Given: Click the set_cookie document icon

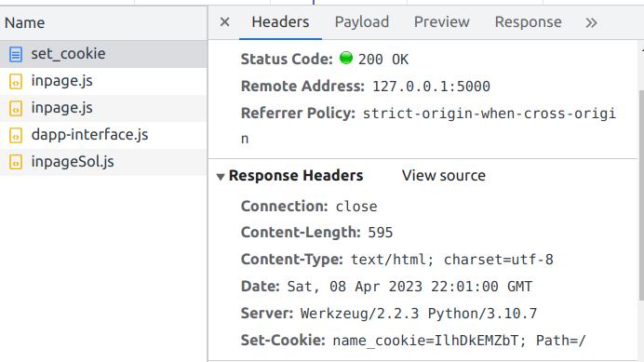Looking at the screenshot, I should click(16, 54).
